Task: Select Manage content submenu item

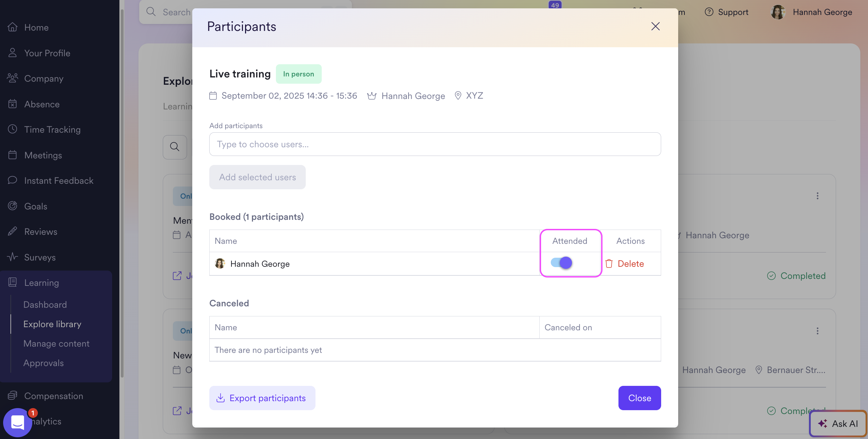Action: 56,343
